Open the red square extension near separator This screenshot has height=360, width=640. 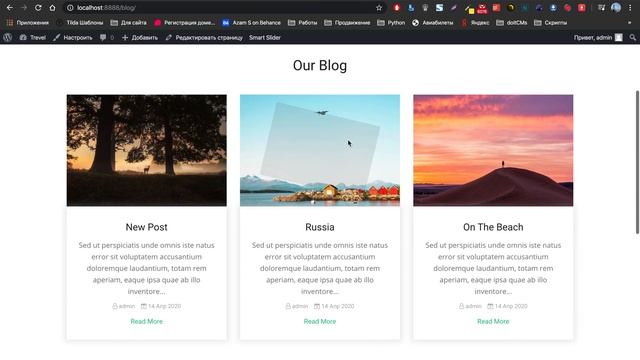click(x=582, y=7)
